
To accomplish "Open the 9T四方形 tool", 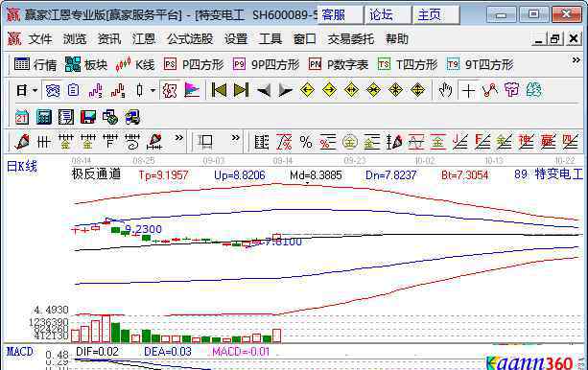I will pos(480,64).
